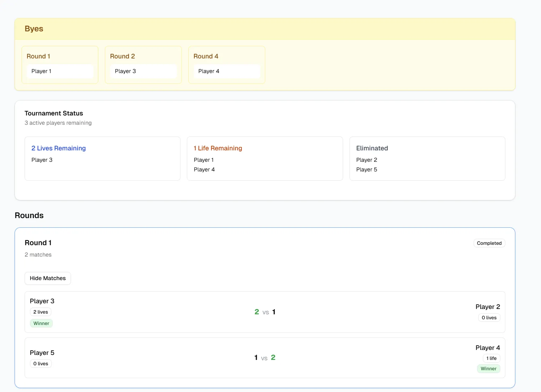Select Player 3 in Round 2 bye card

[125, 71]
